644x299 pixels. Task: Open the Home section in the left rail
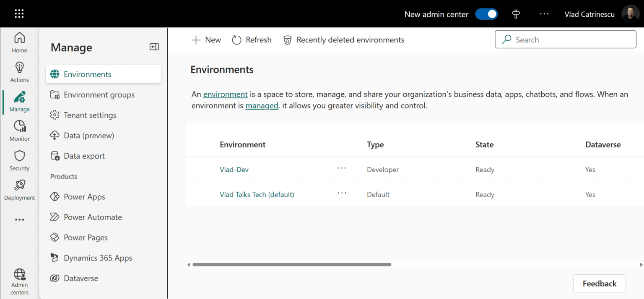pos(19,42)
